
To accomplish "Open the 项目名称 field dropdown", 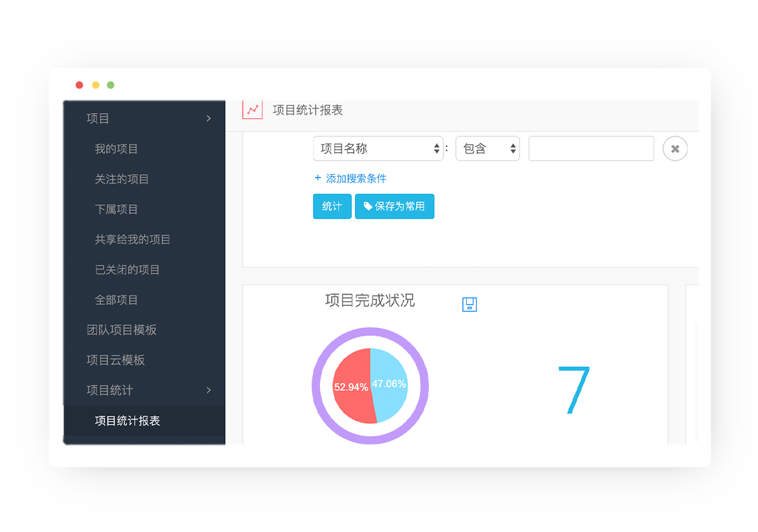I will [x=378, y=148].
